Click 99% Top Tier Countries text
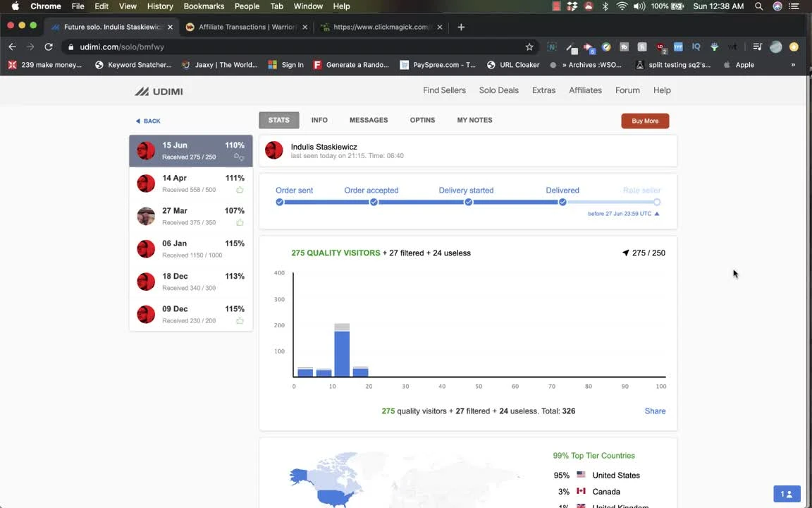Screen dimensions: 812x508 (x=593, y=456)
